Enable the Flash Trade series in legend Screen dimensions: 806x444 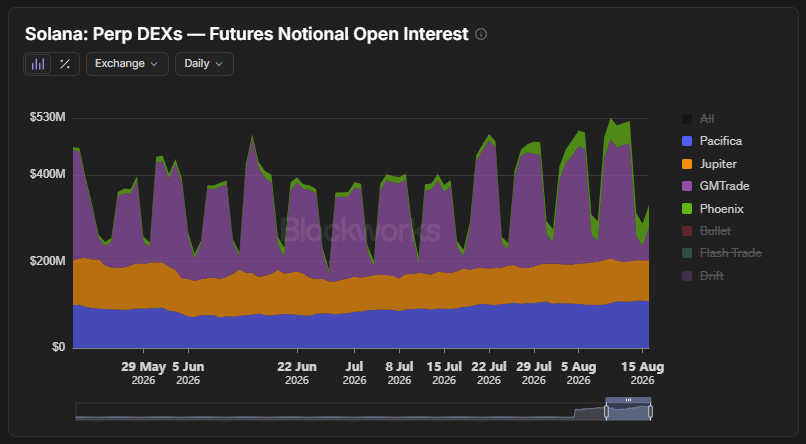pyautogui.click(x=722, y=253)
